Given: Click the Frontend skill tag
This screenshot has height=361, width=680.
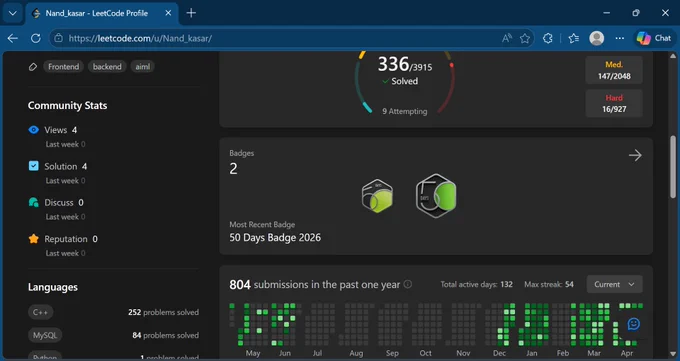Looking at the screenshot, I should point(63,66).
